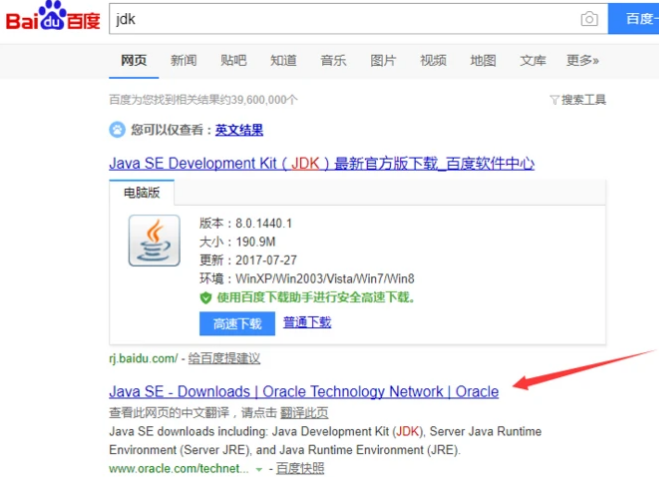Click the 英文结果 link
Screen dimensions: 659x477
[x=239, y=130]
